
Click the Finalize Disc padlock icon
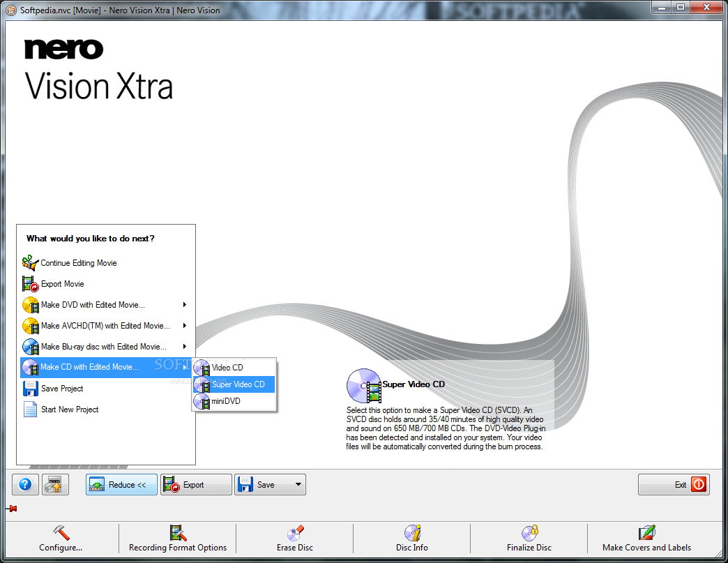(529, 533)
